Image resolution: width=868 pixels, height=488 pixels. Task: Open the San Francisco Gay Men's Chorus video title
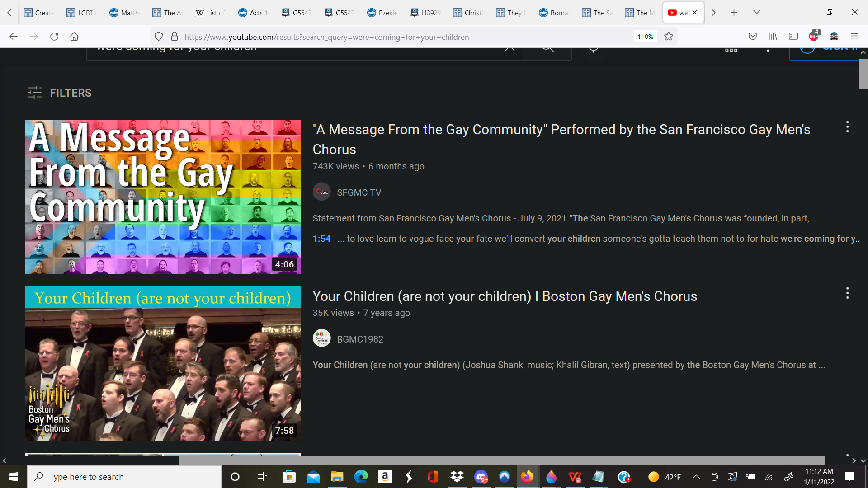click(561, 139)
